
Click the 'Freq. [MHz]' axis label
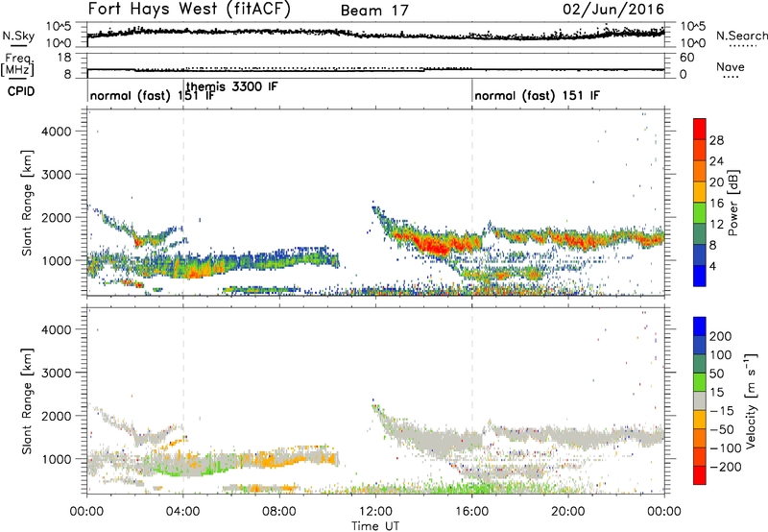point(17,64)
